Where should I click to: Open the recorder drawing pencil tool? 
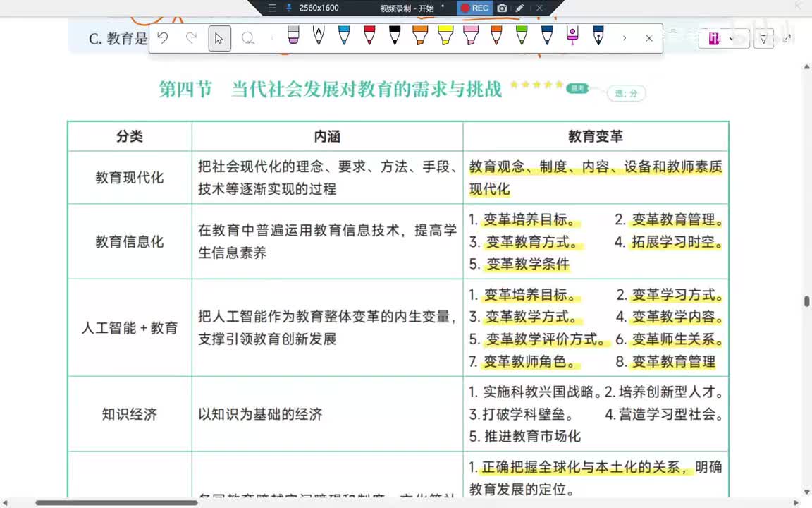520,8
